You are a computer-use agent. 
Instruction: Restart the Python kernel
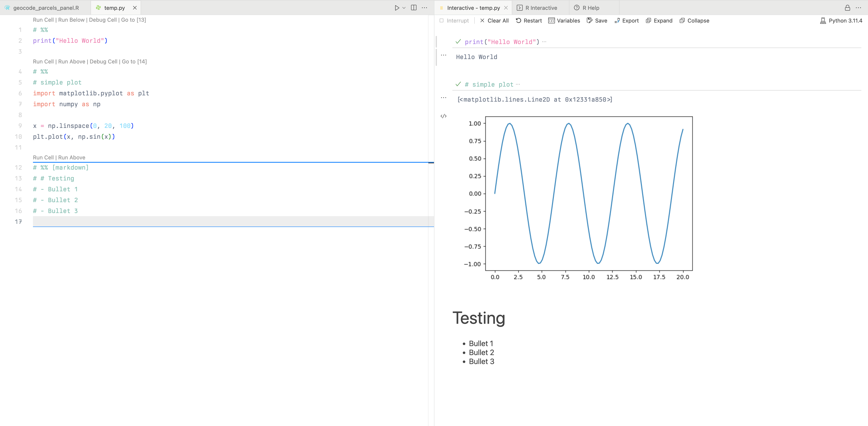[528, 21]
